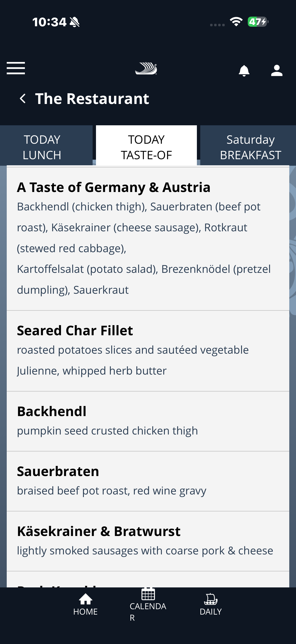Select the Sauerbraten menu entry
296x644 pixels.
[x=58, y=471]
